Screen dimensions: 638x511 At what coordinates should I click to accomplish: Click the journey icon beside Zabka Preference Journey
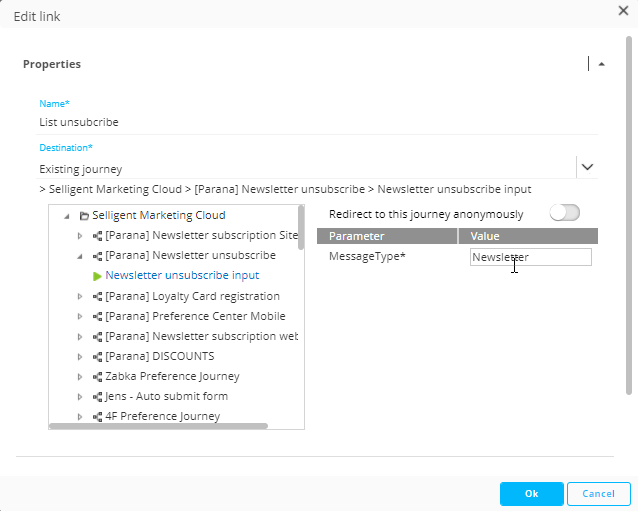click(x=97, y=377)
